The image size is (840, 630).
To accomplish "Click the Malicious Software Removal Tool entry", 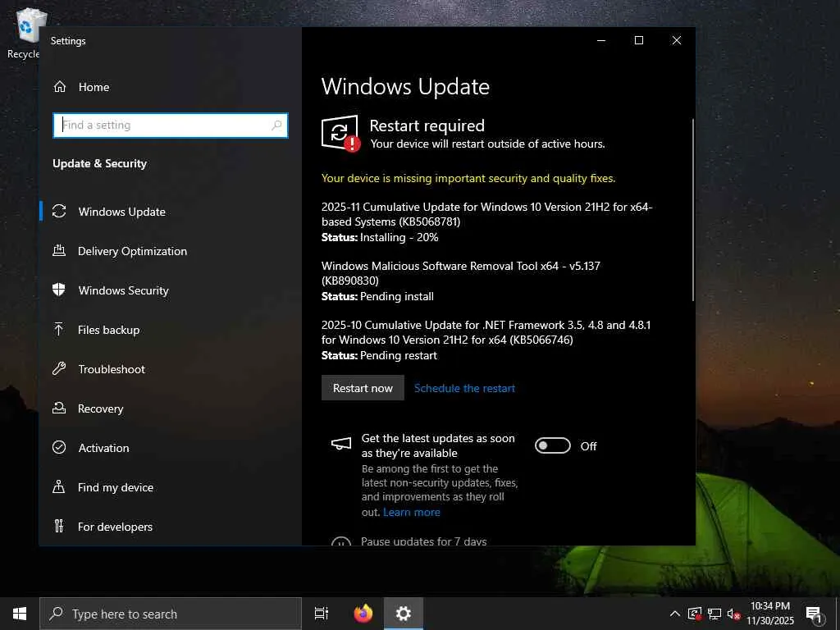I will [x=461, y=272].
